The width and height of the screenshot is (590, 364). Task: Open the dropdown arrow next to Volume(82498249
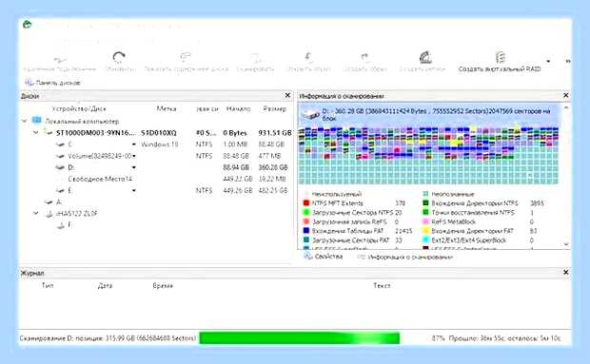pos(133,156)
